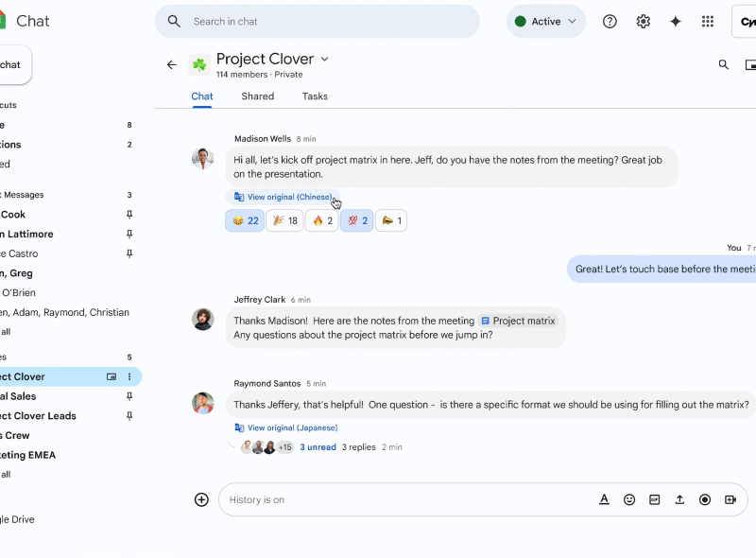Open the Help question mark icon

(x=610, y=21)
